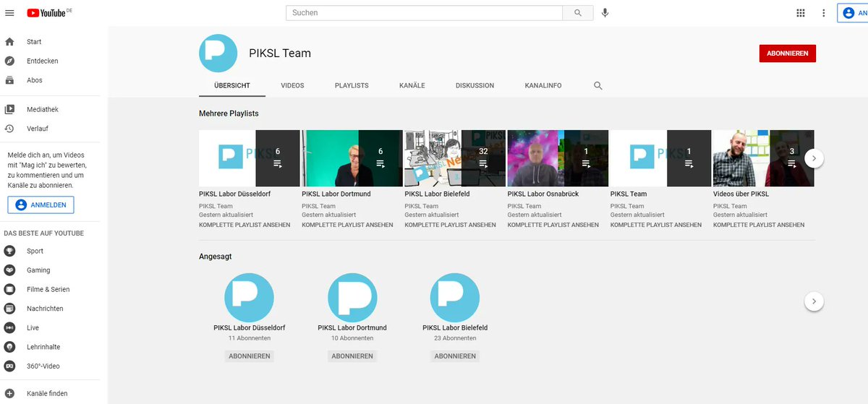The height and width of the screenshot is (404, 868).
Task: Open PIKSL Labor Dortmund playlist thumbnail
Action: (352, 158)
